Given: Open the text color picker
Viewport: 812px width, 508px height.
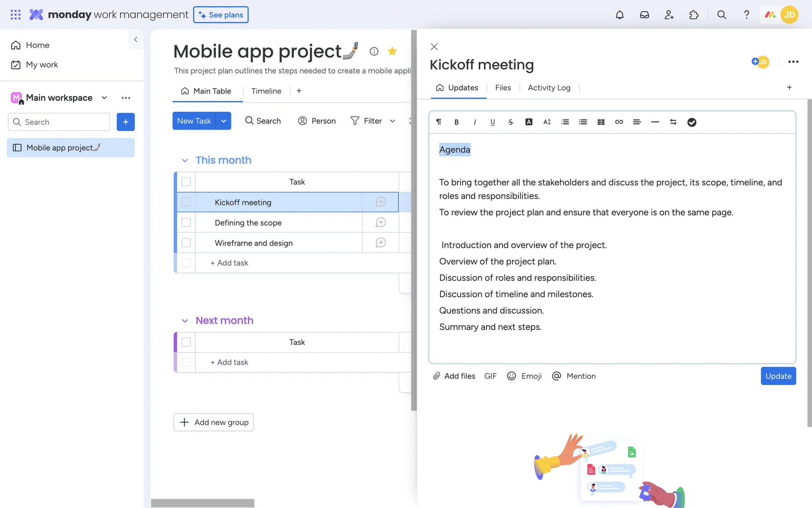Looking at the screenshot, I should [529, 122].
